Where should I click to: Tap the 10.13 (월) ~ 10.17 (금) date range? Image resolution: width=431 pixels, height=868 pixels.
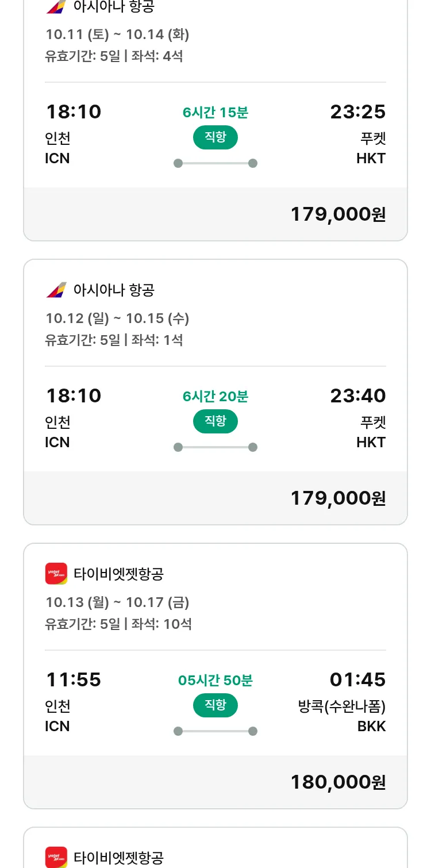pos(117,602)
